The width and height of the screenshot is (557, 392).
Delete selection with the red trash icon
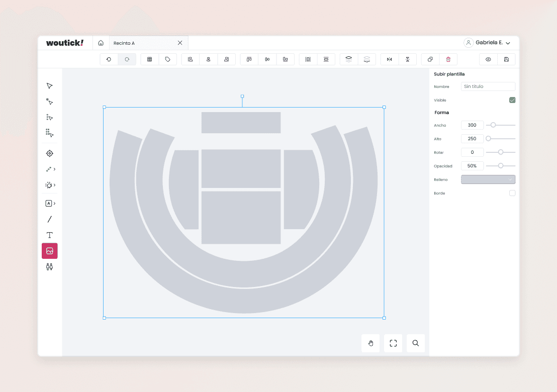coord(448,59)
